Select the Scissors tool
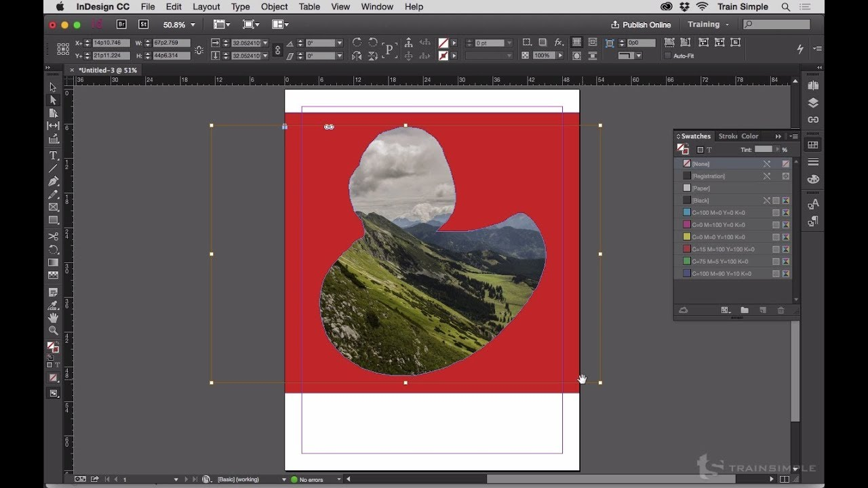 coord(54,237)
